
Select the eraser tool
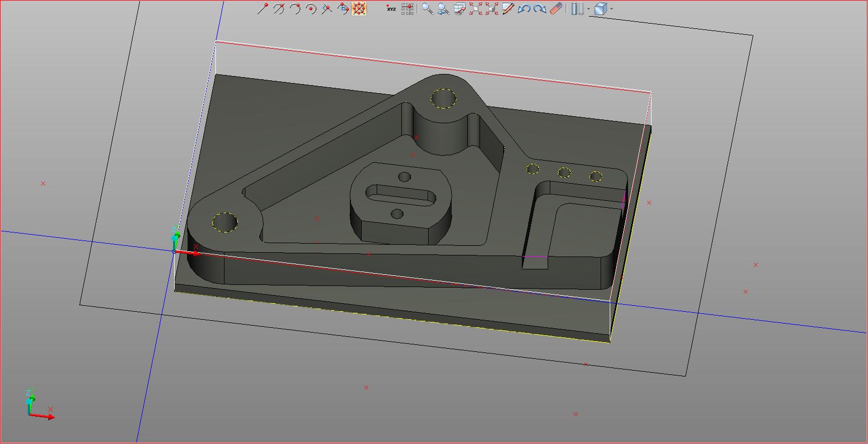click(557, 9)
